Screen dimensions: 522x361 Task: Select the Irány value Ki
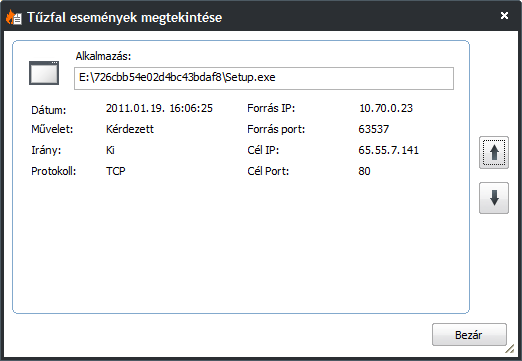tap(110, 150)
